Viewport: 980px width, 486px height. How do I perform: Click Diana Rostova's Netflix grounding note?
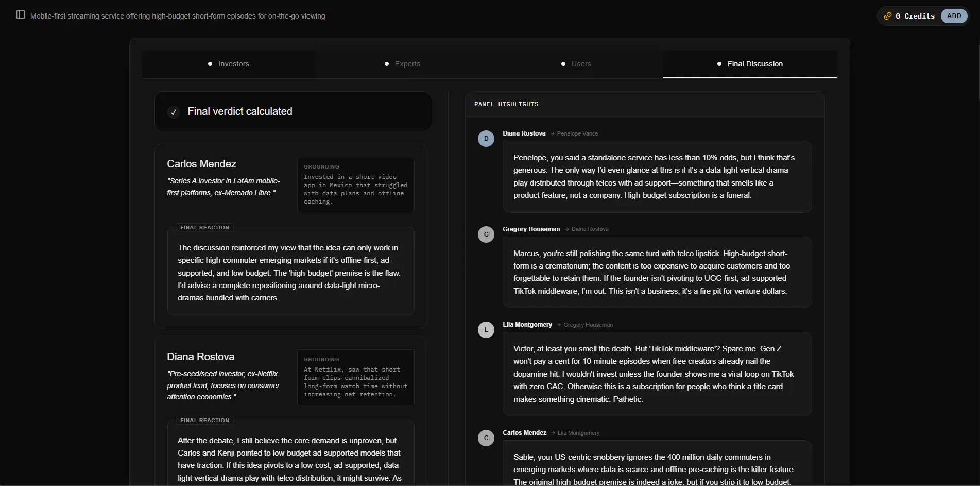356,377
